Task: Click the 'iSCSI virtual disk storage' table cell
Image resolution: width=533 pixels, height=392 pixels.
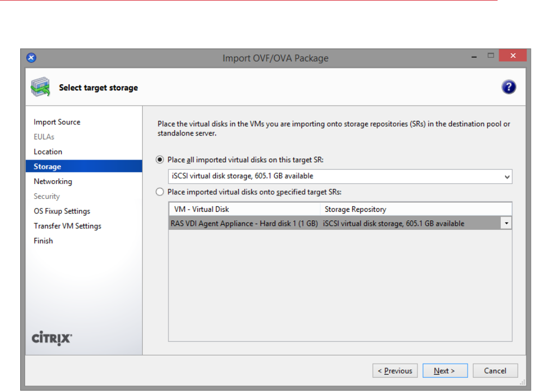Action: (410, 224)
